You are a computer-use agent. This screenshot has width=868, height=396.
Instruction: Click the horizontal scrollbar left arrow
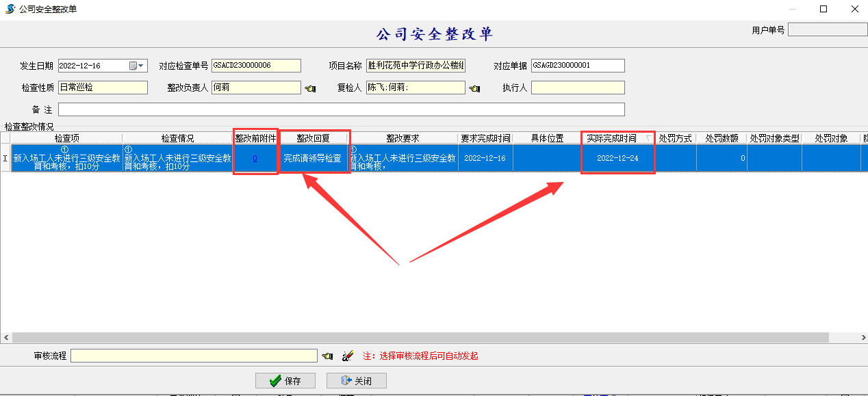(x=6, y=338)
